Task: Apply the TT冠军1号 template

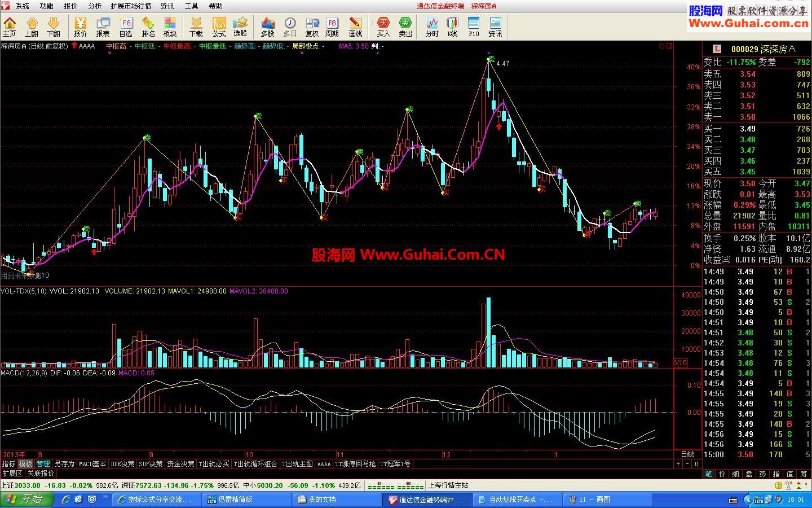Action: pos(395,464)
